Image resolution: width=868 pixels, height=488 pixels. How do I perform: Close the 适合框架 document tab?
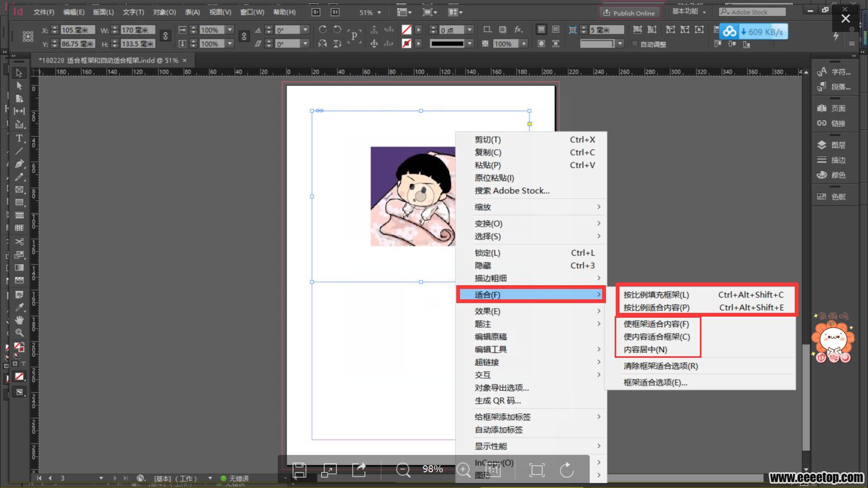[184, 60]
